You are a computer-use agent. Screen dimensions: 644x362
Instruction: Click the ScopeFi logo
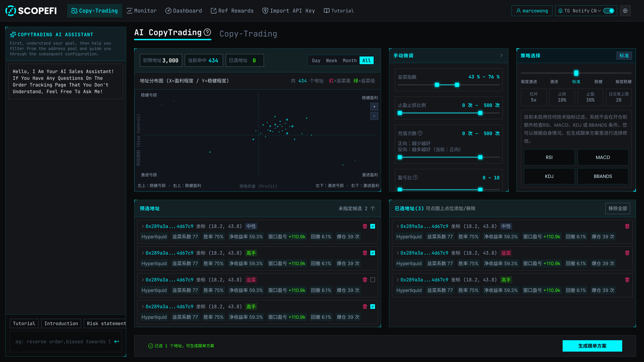point(31,11)
